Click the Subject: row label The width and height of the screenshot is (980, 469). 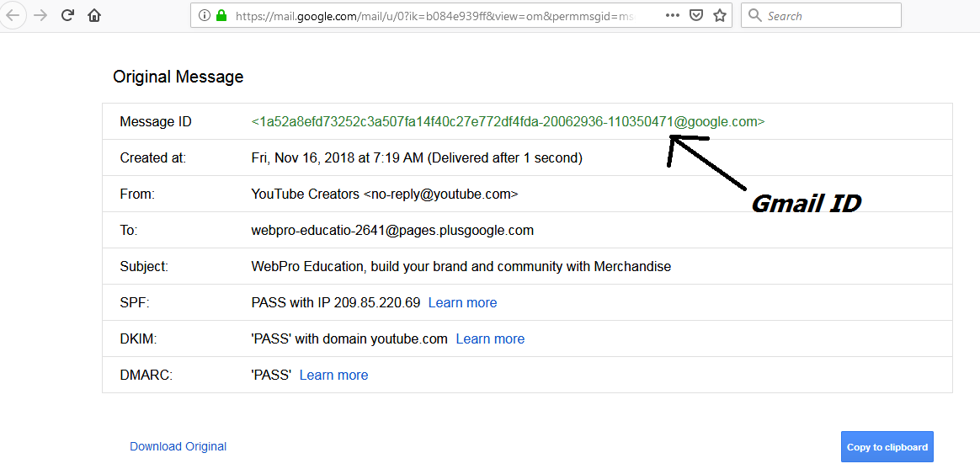(144, 267)
